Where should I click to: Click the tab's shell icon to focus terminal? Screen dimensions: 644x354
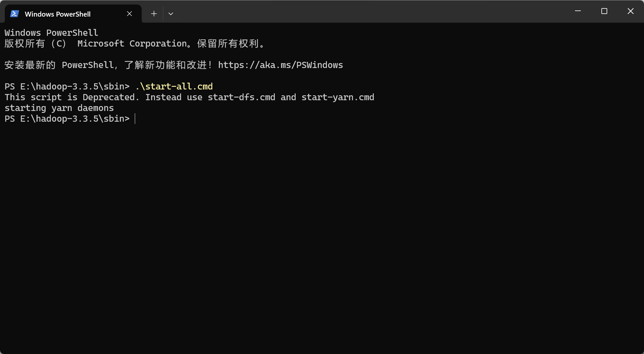point(14,14)
